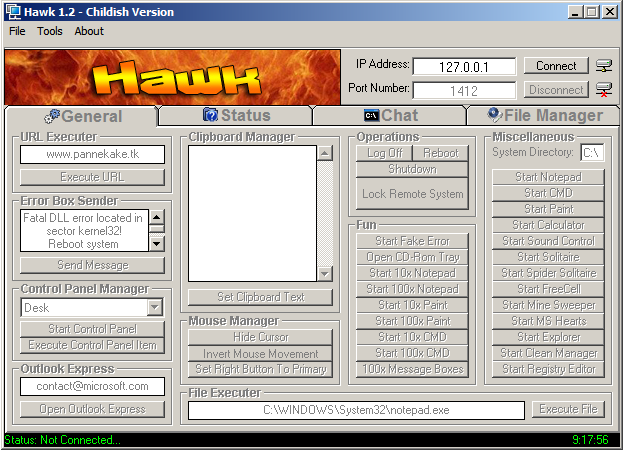This screenshot has height=450, width=623.
Task: Click the Outlook Express email address field
Action: [92, 386]
